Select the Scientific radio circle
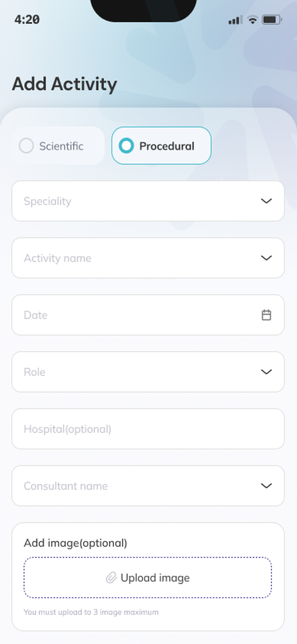This screenshot has height=644, width=297. (x=26, y=146)
